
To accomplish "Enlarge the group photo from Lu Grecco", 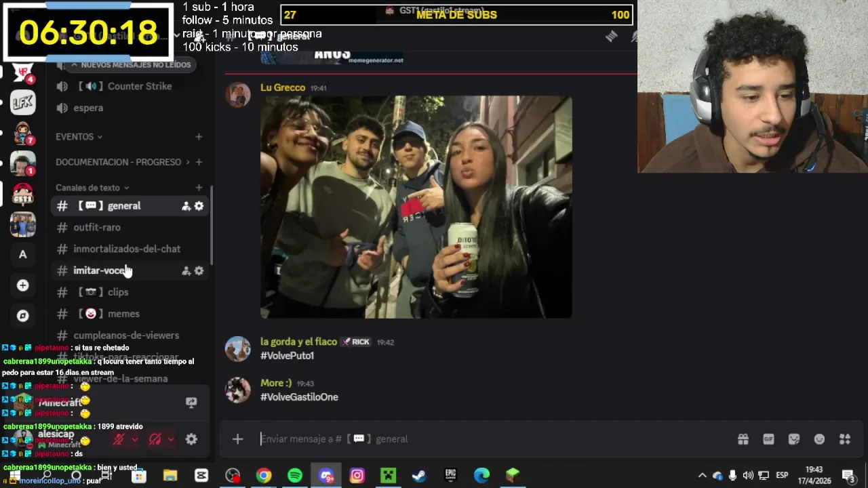I will point(416,207).
